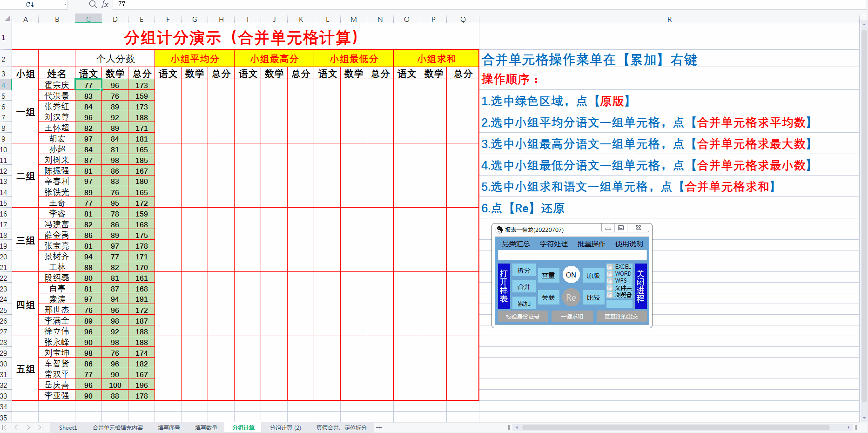Click the 小组平均分 yellow header cell
Image resolution: width=868 pixels, height=433 pixels.
coord(195,59)
